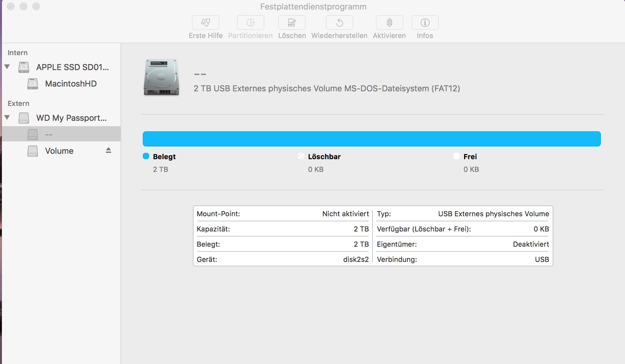The height and width of the screenshot is (364, 625).
Task: Click the white Frei legend dot
Action: (x=456, y=156)
